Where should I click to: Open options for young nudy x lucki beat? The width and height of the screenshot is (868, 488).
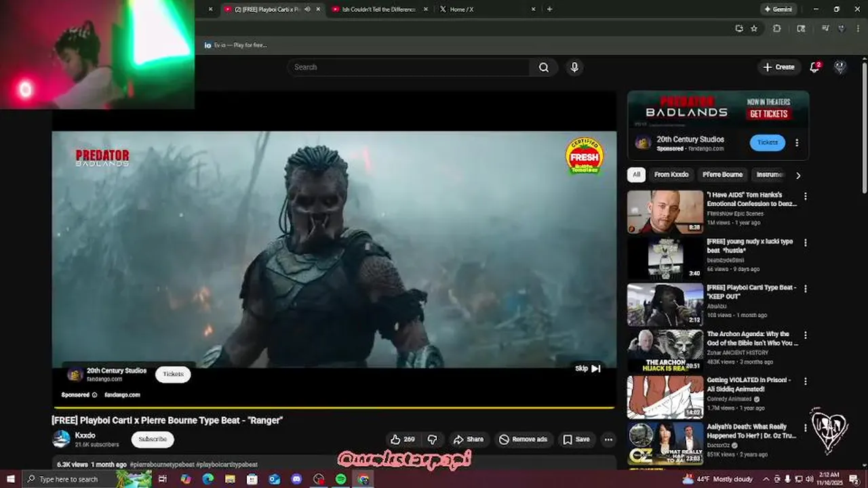click(806, 242)
